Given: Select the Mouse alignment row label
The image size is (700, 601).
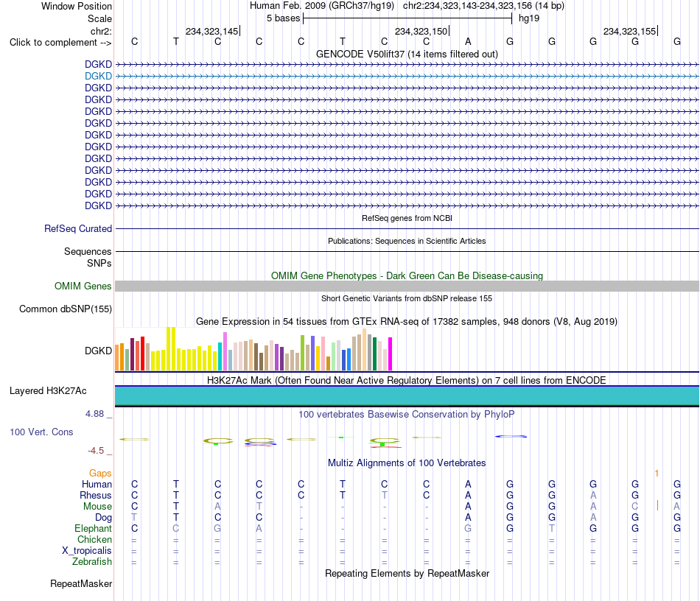Looking at the screenshot, I should point(97,507).
